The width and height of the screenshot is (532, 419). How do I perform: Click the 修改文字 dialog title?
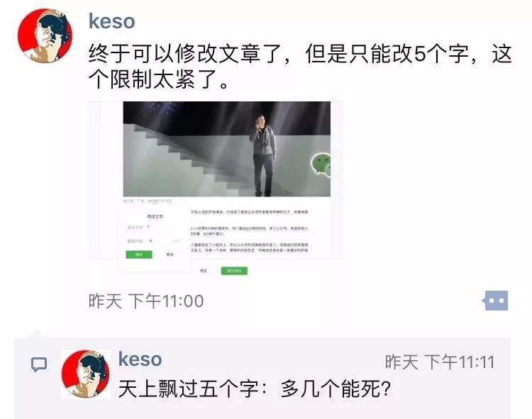[x=155, y=216]
